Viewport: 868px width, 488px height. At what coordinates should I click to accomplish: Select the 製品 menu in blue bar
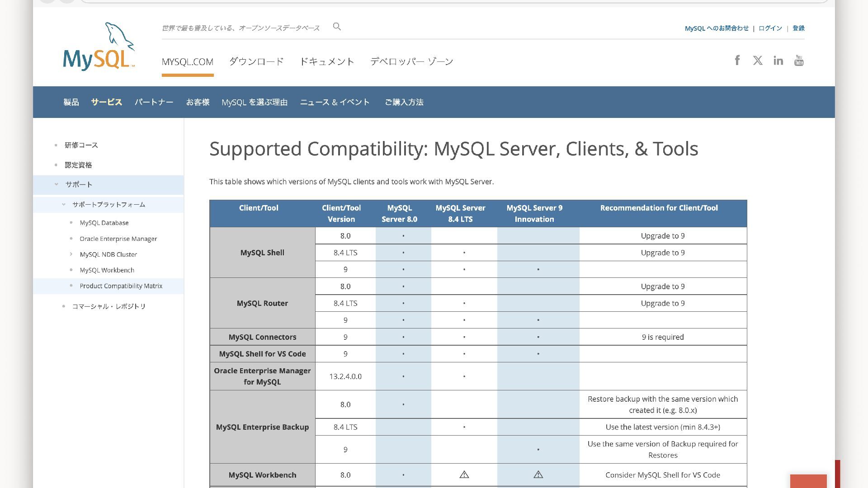[x=71, y=102]
